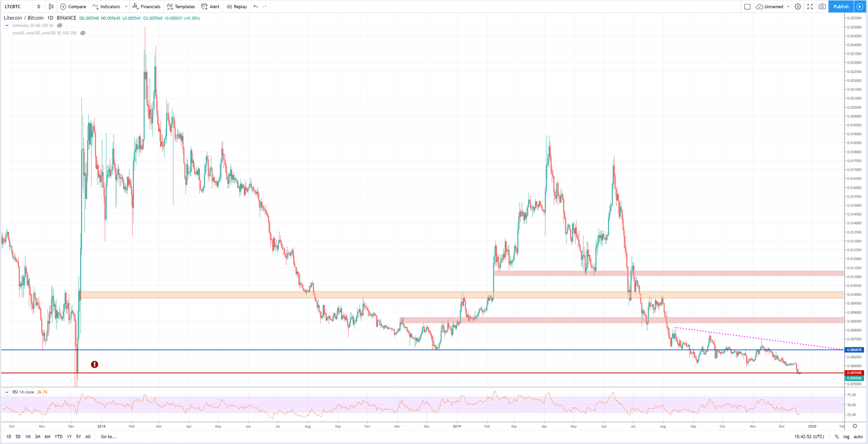Toggle sma50_sma100_sma200 visibility eye
Screen dimensions: 868x444
tap(83, 33)
